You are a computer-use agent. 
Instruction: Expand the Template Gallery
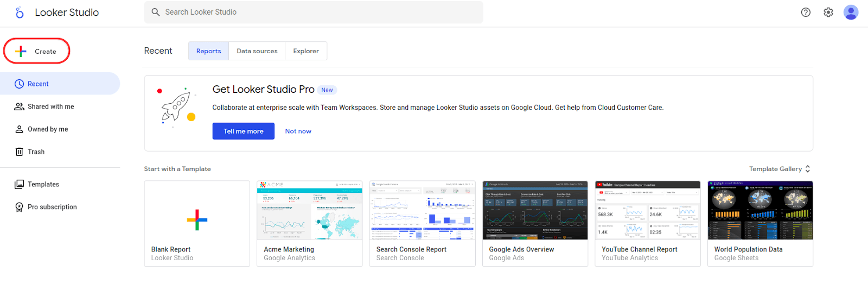coord(779,169)
